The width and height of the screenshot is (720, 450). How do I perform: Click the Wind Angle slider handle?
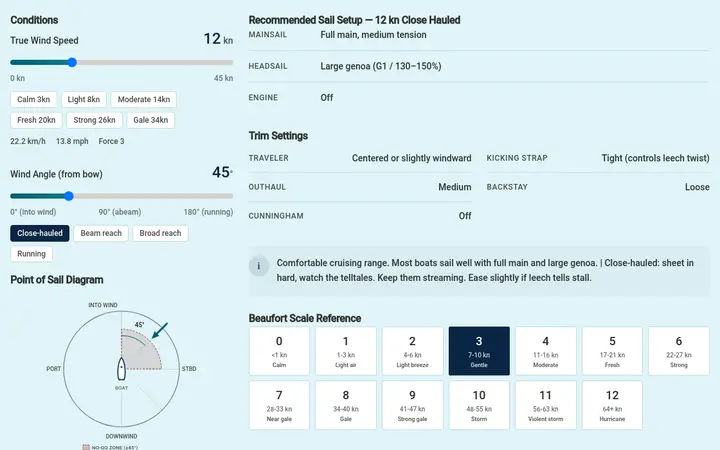point(68,196)
